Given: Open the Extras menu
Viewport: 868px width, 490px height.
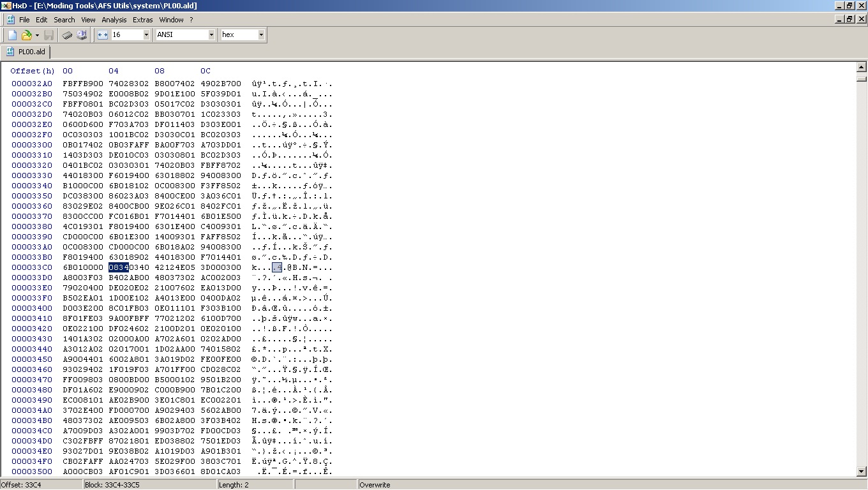Looking at the screenshot, I should 143,20.
